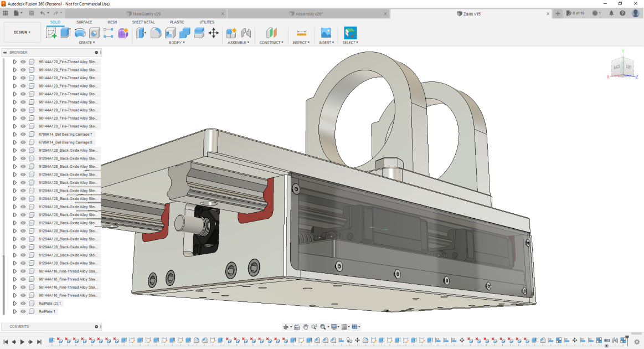
Task: Click the Extrude tool icon
Action: (x=65, y=33)
